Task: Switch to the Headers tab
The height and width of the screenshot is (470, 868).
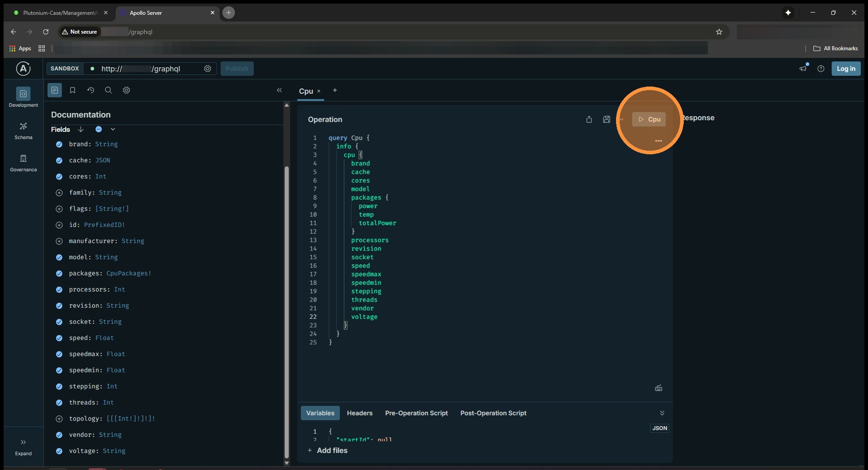Action: [x=360, y=413]
